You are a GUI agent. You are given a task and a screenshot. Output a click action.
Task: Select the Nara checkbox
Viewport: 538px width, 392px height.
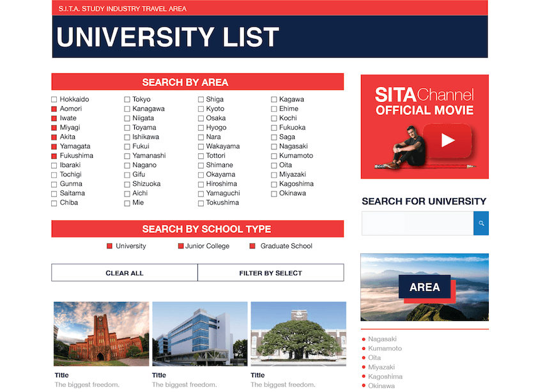click(201, 137)
